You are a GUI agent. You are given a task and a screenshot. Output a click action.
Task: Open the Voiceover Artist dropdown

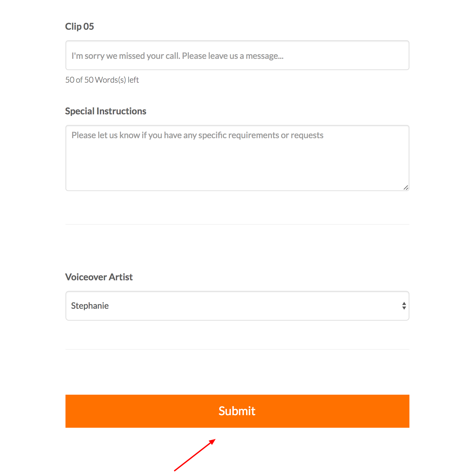click(237, 306)
